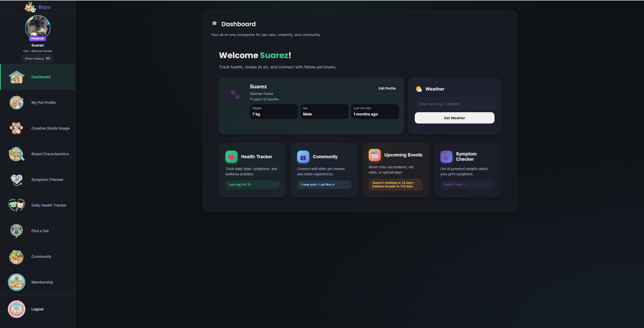
Task: Click the Health Tracker heart icon
Action: [231, 157]
